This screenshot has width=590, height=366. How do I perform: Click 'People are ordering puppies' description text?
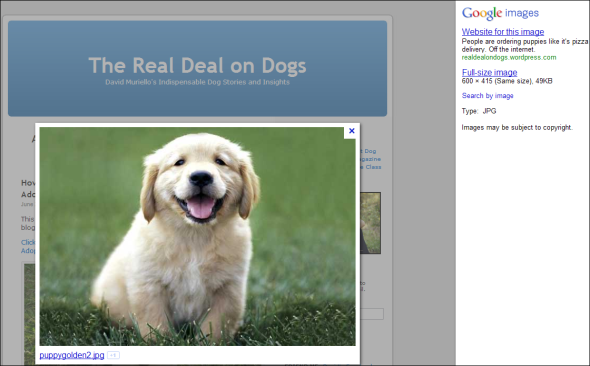[x=525, y=45]
